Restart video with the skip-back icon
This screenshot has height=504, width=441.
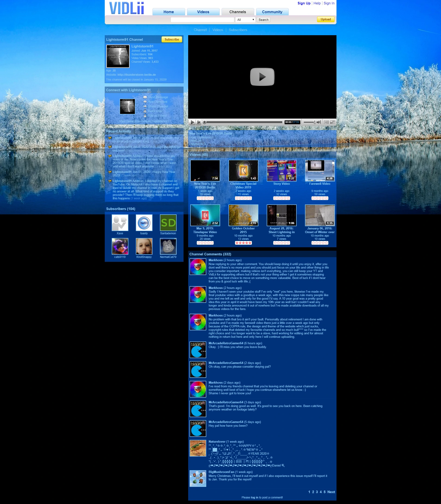coord(199,122)
